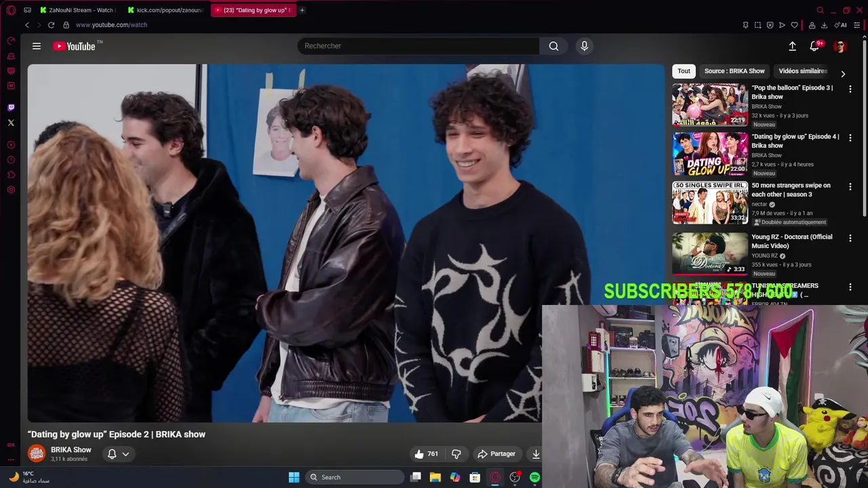
Task: Open 50 more strangers swipe video
Action: click(x=710, y=203)
